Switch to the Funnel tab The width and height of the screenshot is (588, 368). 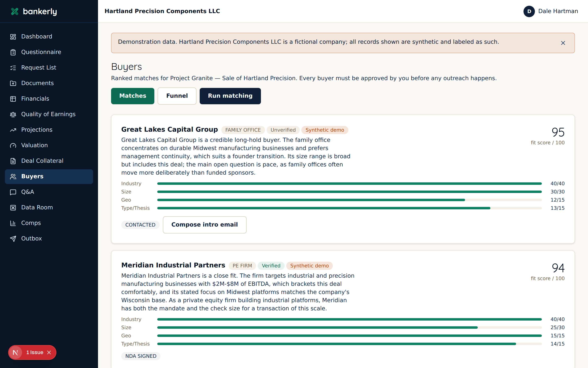click(x=177, y=96)
